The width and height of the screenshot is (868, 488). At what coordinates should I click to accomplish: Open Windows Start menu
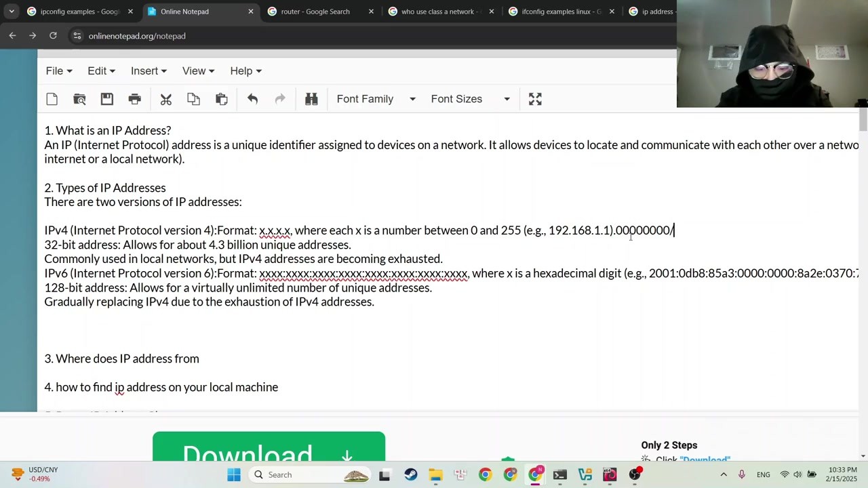(x=234, y=474)
